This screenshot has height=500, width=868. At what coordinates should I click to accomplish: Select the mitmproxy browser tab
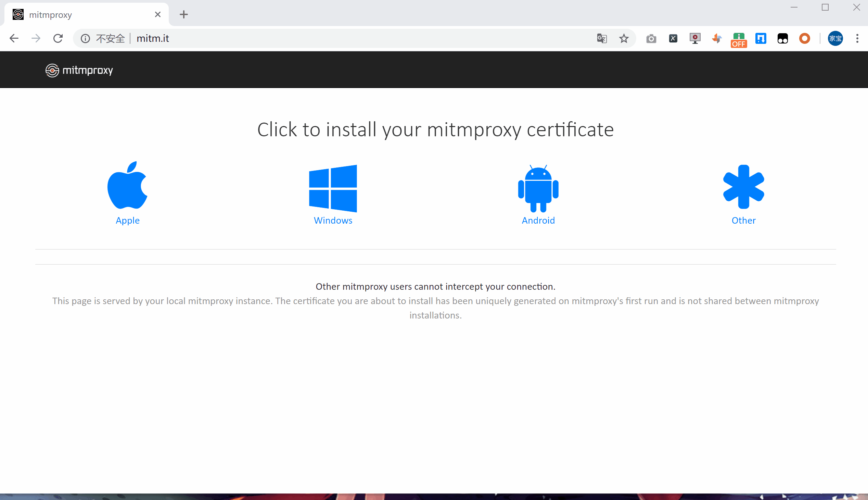pyautogui.click(x=82, y=15)
